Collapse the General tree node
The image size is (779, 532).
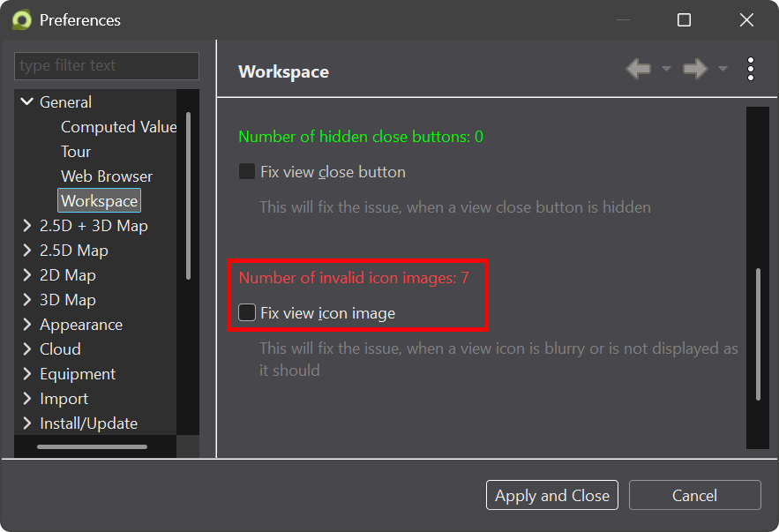pos(26,102)
